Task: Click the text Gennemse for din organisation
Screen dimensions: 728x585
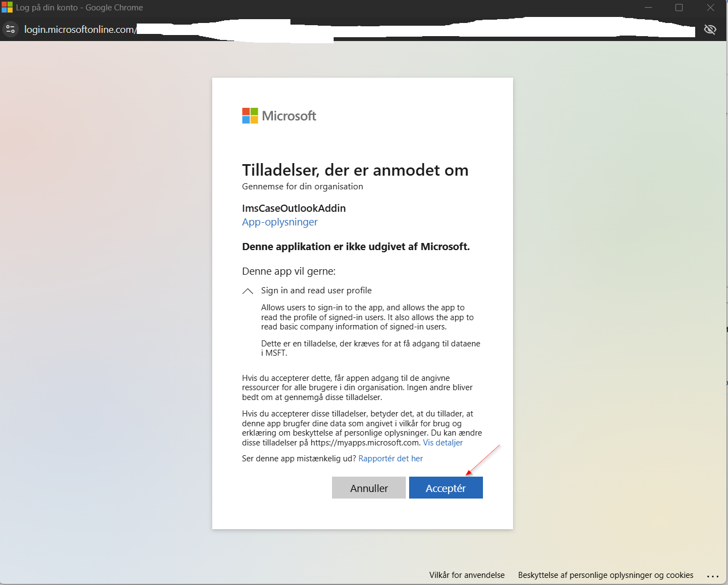Action: (x=302, y=187)
